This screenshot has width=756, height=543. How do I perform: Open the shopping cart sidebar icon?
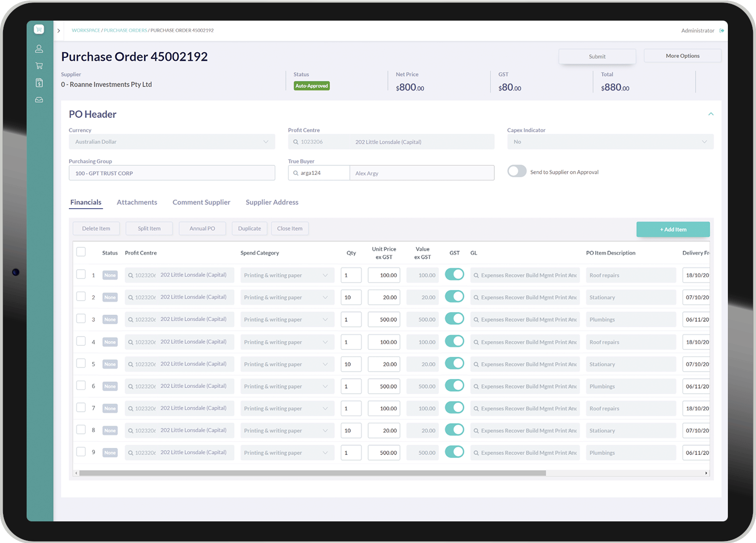click(x=39, y=66)
